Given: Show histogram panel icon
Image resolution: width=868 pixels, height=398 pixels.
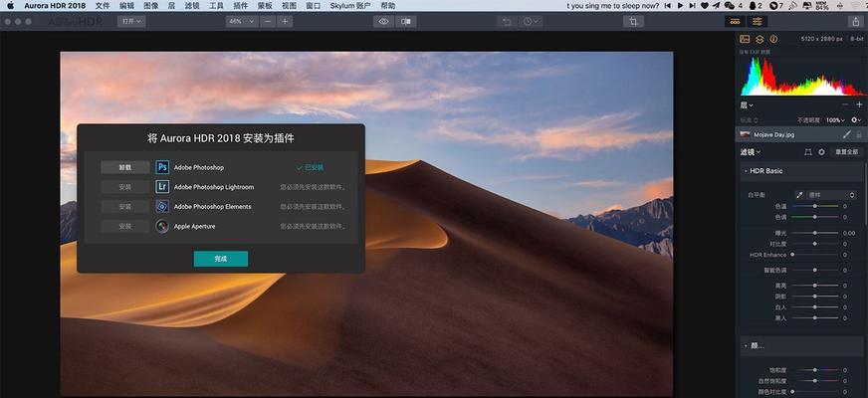Looking at the screenshot, I should (x=745, y=39).
